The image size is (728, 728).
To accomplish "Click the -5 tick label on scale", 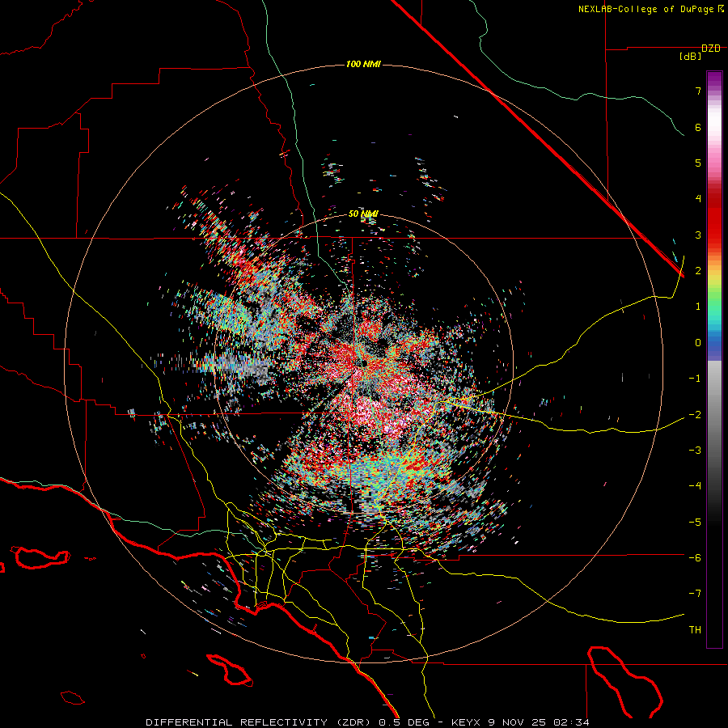I will 695,523.
